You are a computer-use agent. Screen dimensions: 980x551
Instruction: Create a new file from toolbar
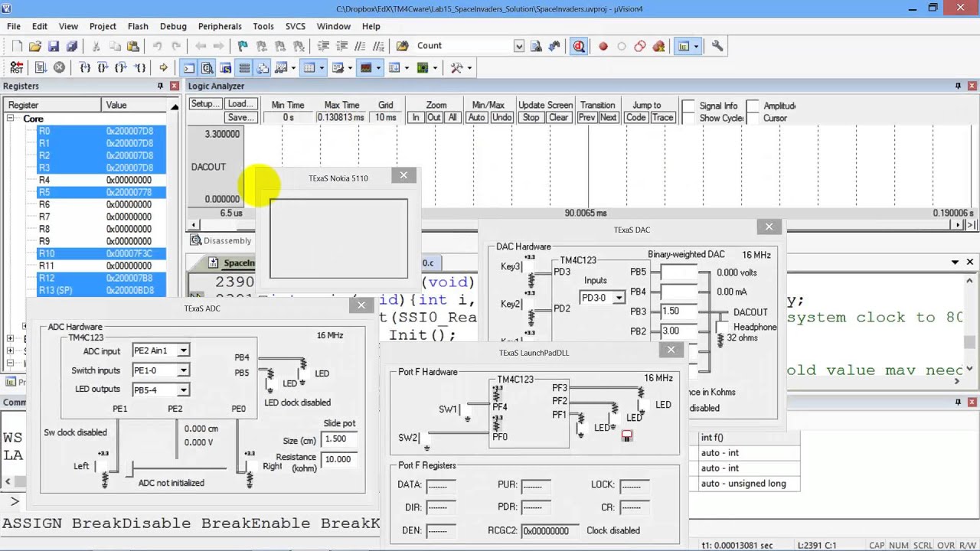coord(17,46)
